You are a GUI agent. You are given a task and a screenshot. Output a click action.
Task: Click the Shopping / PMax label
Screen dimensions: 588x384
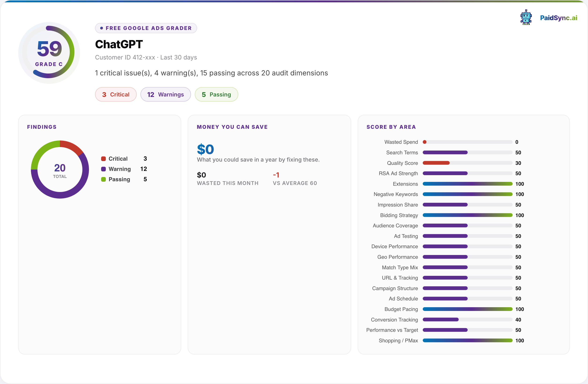[398, 340]
